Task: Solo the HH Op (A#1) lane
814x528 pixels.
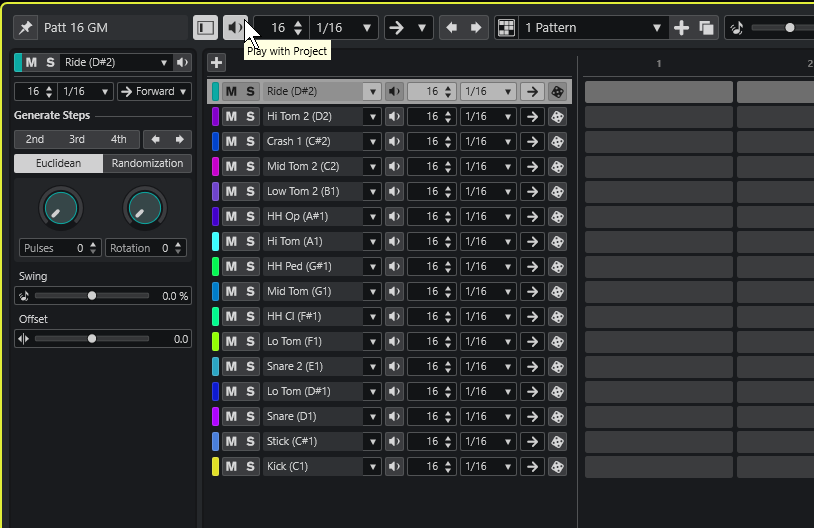Action: [250, 216]
